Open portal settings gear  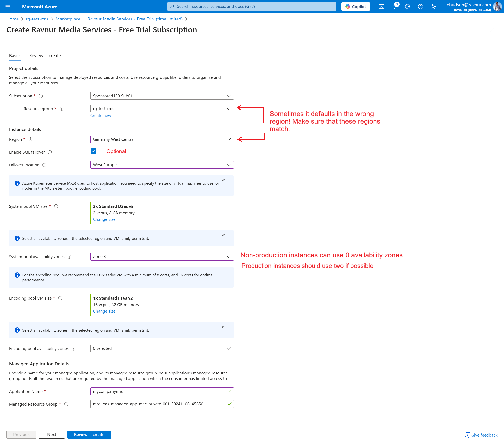coord(408,7)
